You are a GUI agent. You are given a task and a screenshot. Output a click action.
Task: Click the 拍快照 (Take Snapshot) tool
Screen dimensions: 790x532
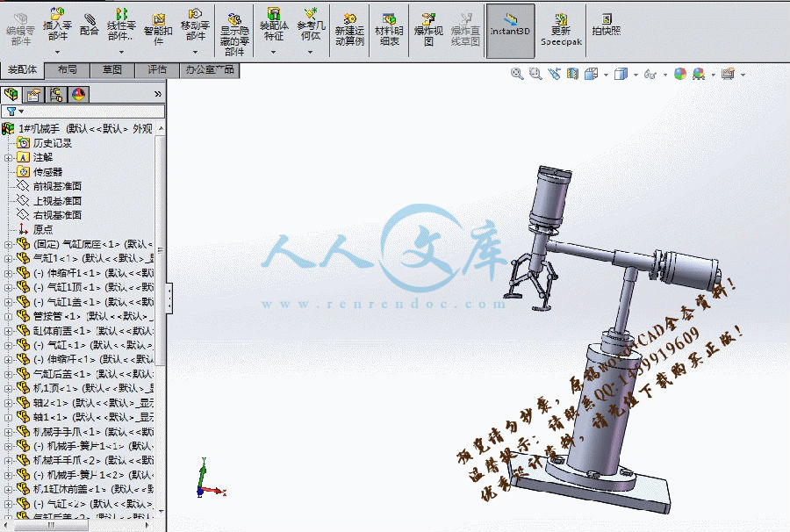pos(606,25)
